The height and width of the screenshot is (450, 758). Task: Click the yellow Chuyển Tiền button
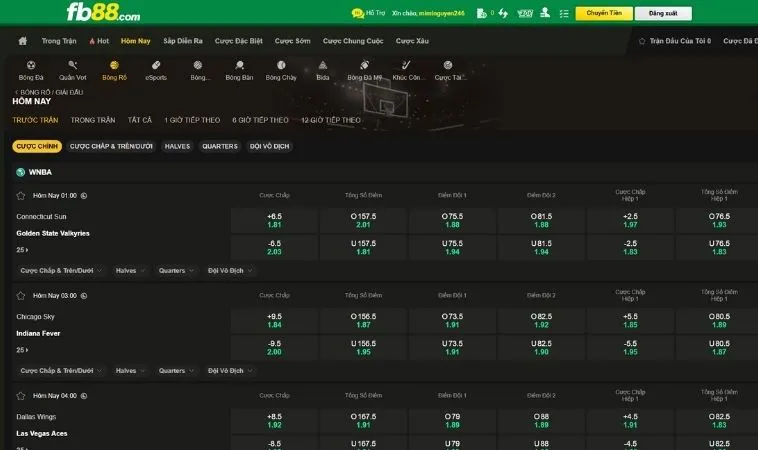coord(603,14)
